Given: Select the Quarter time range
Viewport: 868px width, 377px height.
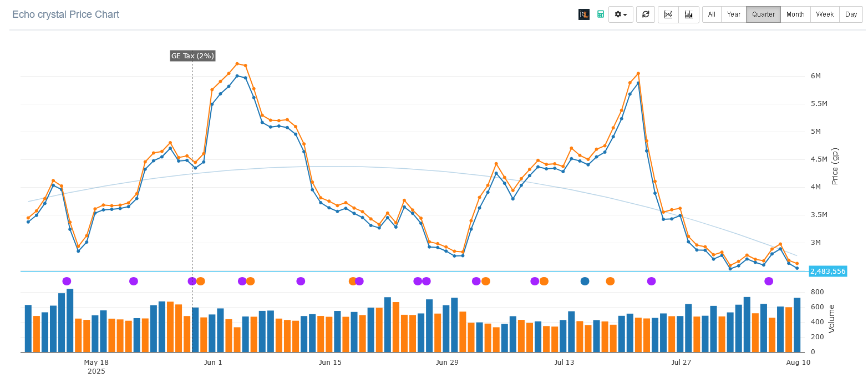Looking at the screenshot, I should tap(763, 14).
